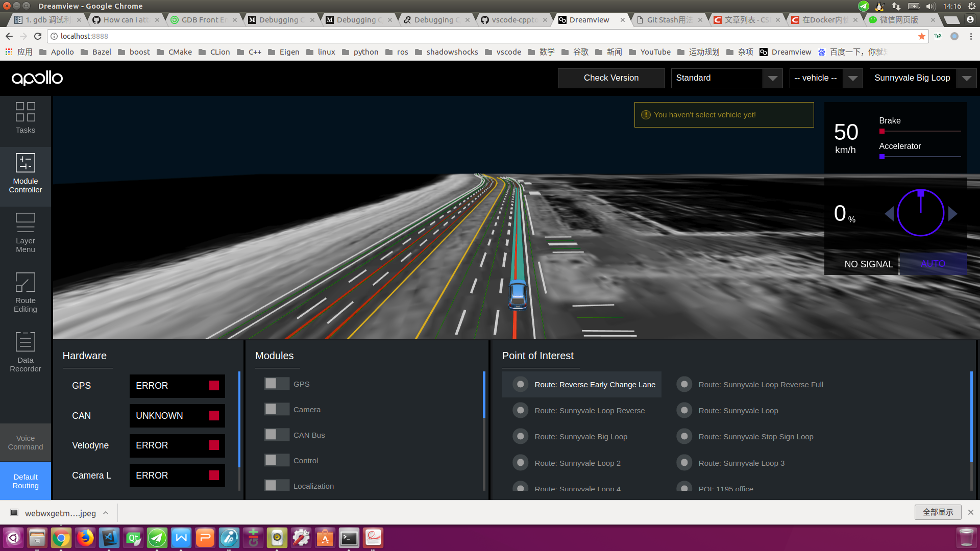Toggle the Camera module on
This screenshot has height=551, width=980.
coord(277,409)
